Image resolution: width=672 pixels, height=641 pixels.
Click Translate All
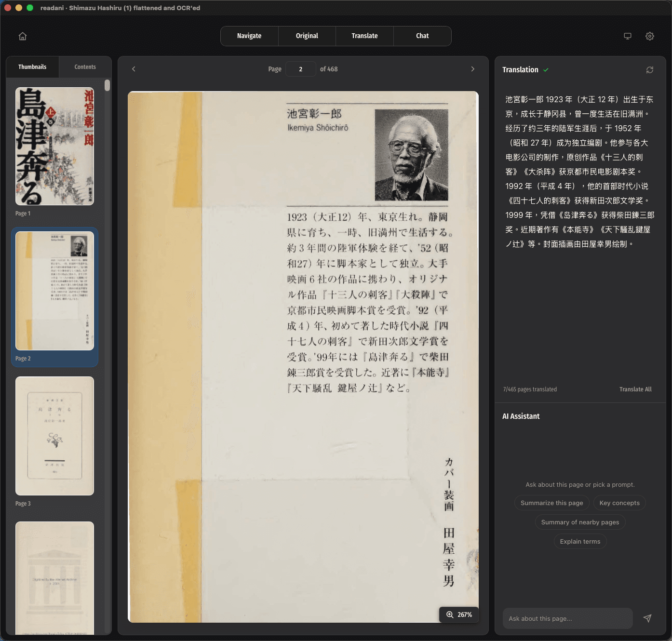pyautogui.click(x=635, y=389)
